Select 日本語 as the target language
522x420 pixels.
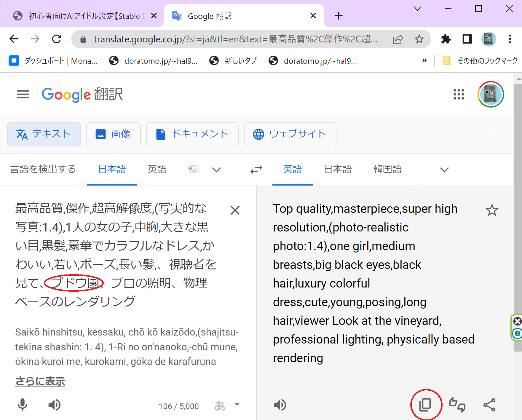click(x=338, y=169)
